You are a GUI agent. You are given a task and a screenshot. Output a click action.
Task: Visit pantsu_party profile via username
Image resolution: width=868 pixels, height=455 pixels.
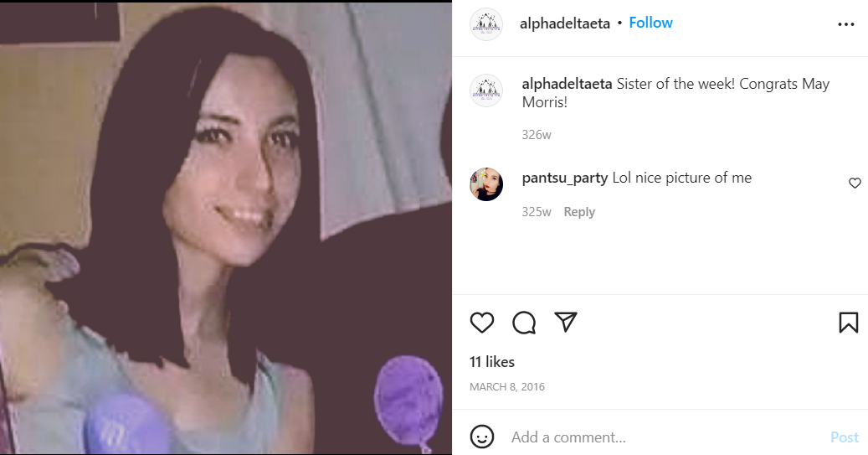click(x=565, y=178)
